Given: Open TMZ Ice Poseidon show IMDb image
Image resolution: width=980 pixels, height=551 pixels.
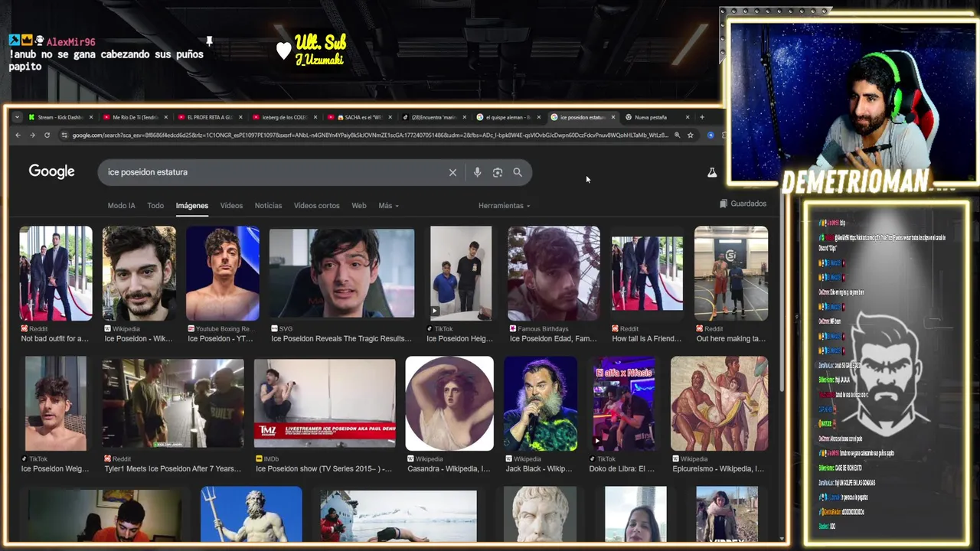Looking at the screenshot, I should [x=325, y=403].
